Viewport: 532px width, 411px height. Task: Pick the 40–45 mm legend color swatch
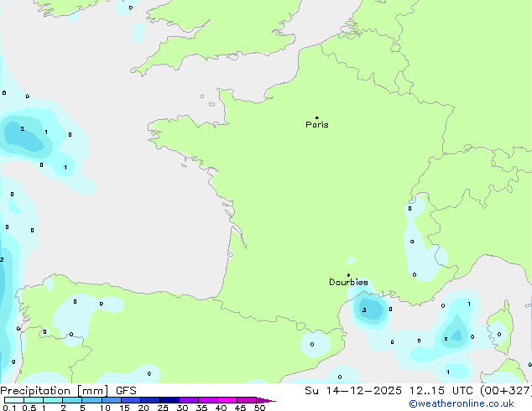pos(227,400)
